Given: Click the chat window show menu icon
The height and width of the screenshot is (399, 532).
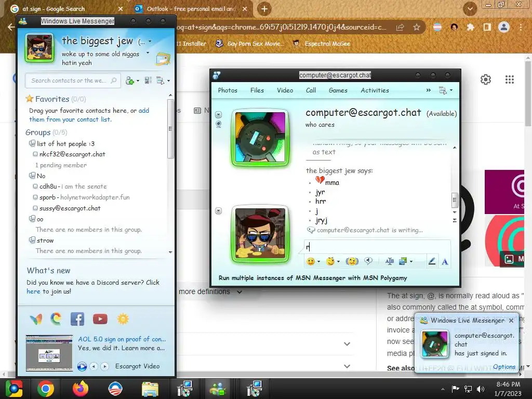Looking at the screenshot, I should (x=443, y=90).
